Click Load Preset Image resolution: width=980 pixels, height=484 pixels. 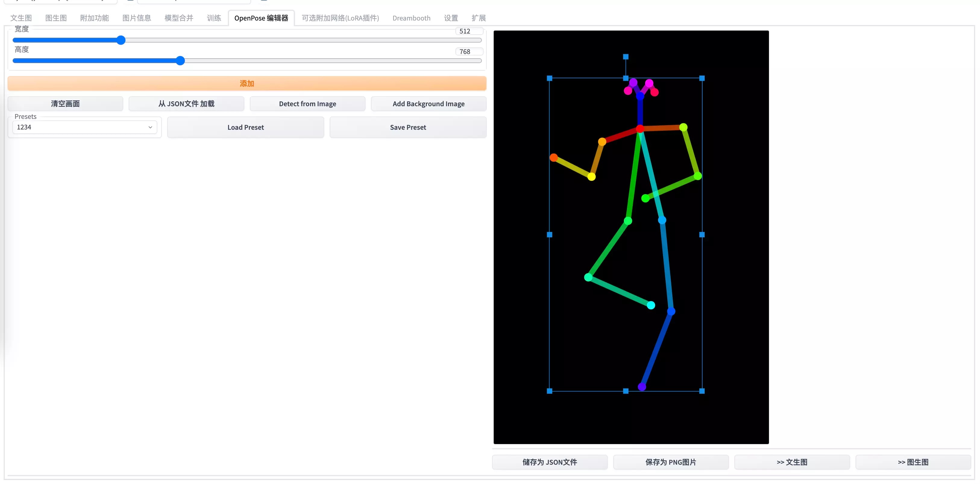245,127
